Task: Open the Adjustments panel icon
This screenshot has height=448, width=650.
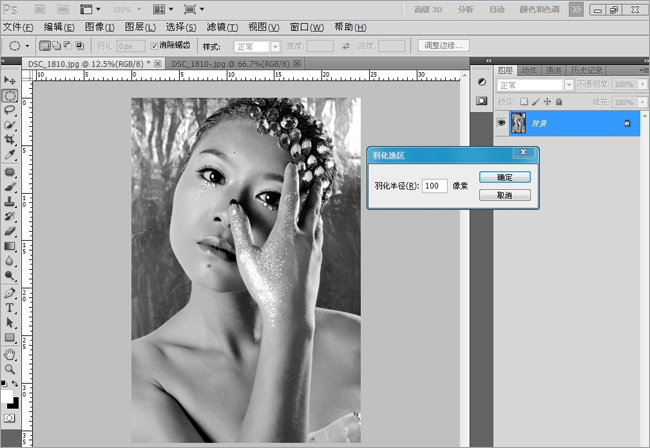Action: [482, 82]
